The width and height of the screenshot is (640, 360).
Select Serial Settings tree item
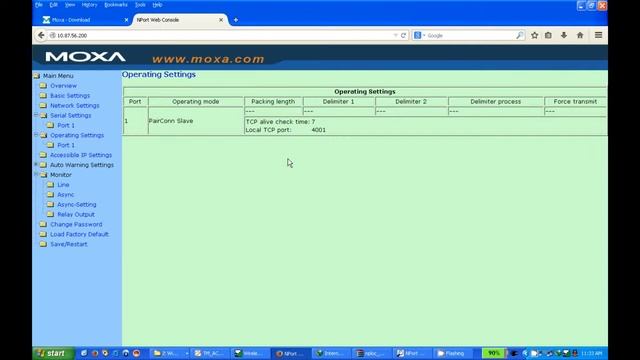(71, 116)
